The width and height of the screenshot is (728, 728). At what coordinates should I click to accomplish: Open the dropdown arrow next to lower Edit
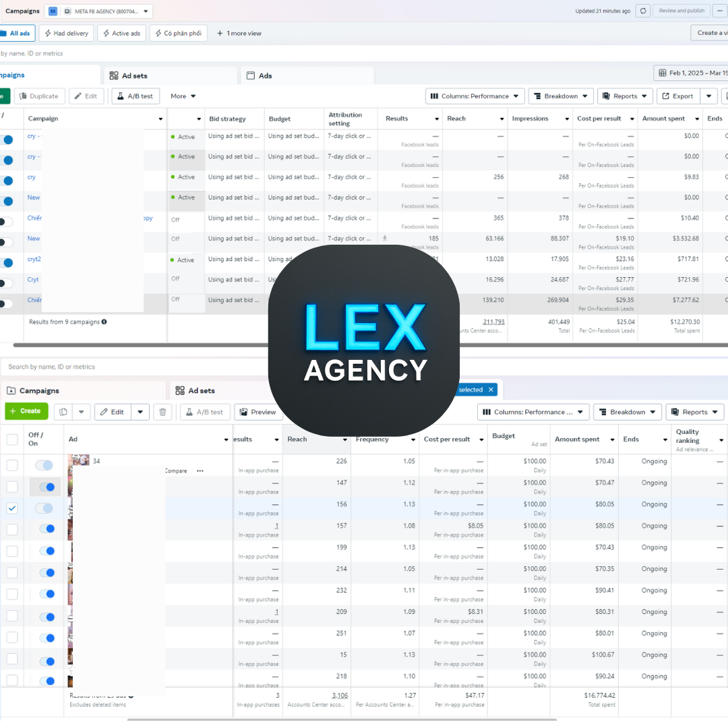140,412
